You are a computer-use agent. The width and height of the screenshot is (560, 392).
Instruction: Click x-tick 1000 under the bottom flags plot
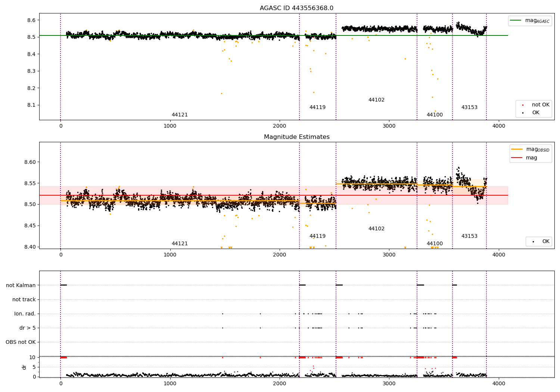170,383
